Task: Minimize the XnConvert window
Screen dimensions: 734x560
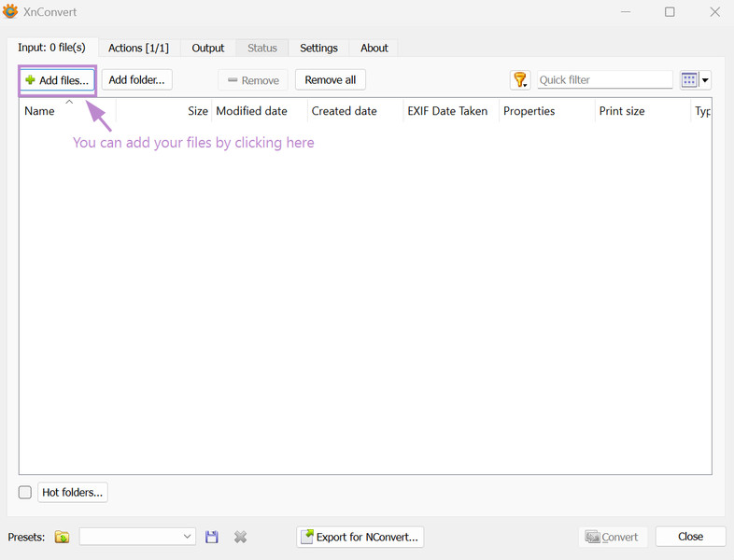Action: 626,12
